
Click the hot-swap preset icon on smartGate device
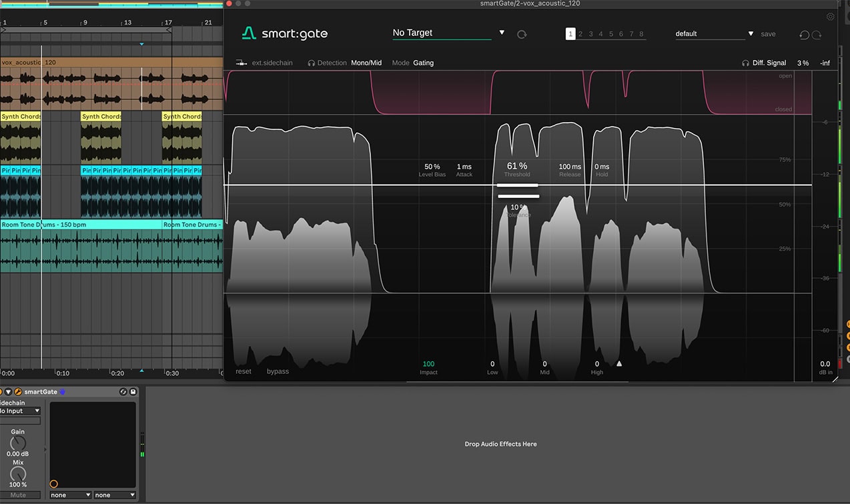click(123, 392)
